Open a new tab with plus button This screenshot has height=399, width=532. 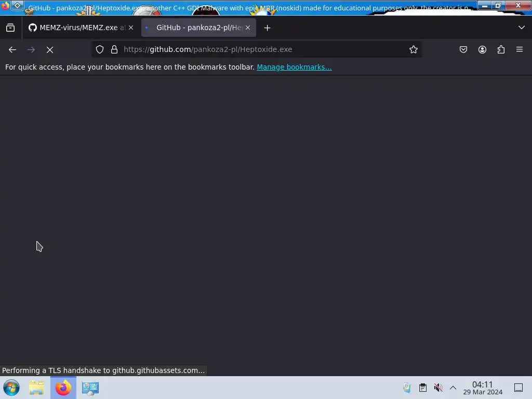tap(268, 28)
